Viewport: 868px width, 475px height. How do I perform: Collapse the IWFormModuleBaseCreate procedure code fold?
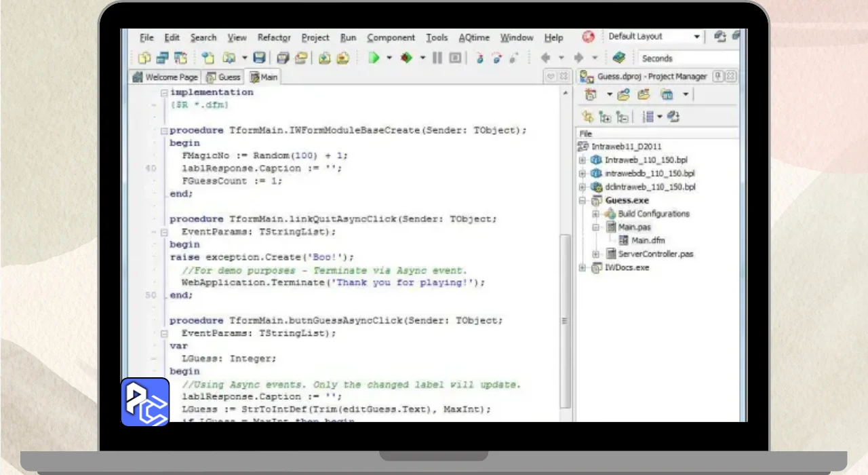pos(163,130)
